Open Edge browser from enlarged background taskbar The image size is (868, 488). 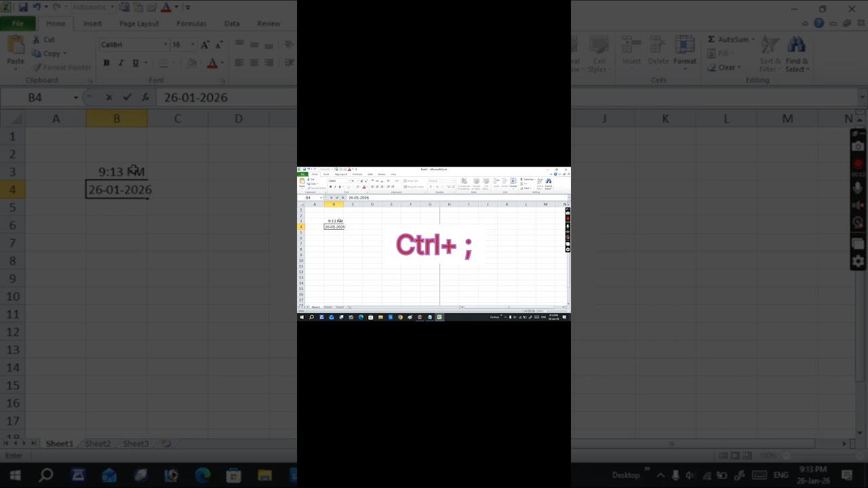pyautogui.click(x=203, y=475)
